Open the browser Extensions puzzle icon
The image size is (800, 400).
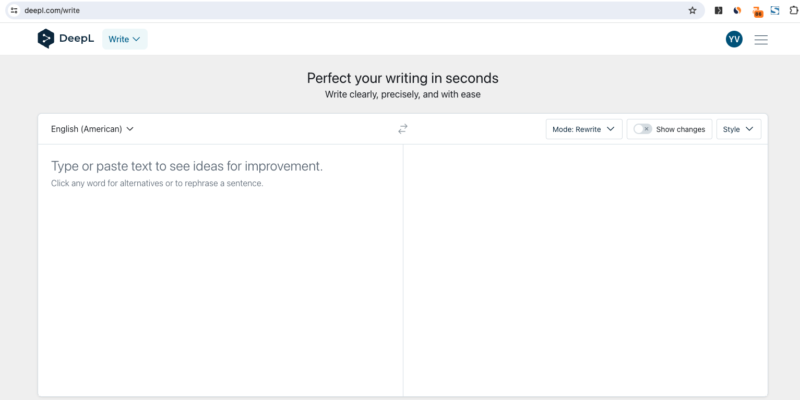click(792, 10)
